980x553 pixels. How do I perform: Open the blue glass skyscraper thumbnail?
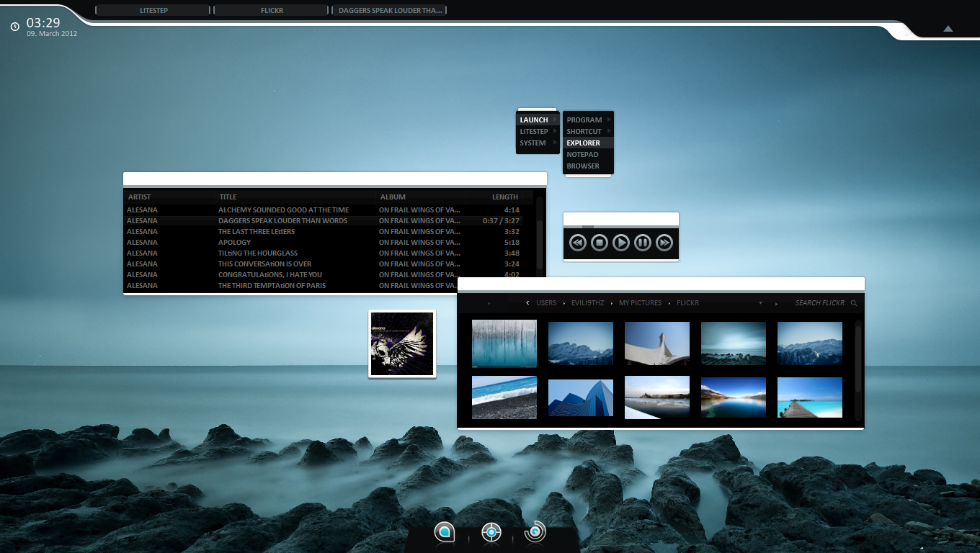(581, 397)
